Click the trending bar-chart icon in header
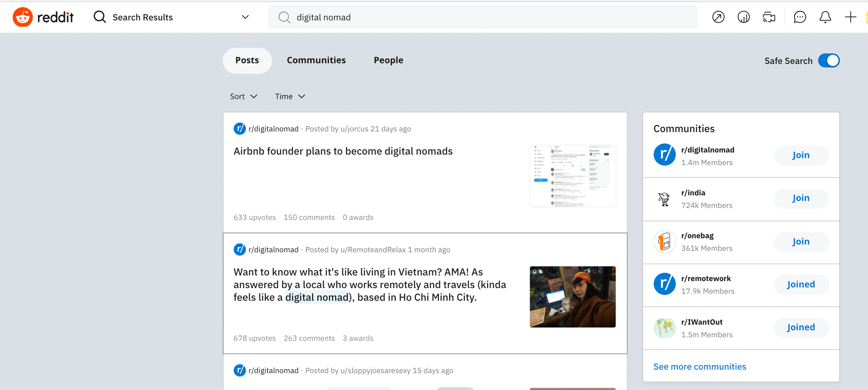The image size is (868, 390). [x=744, y=17]
